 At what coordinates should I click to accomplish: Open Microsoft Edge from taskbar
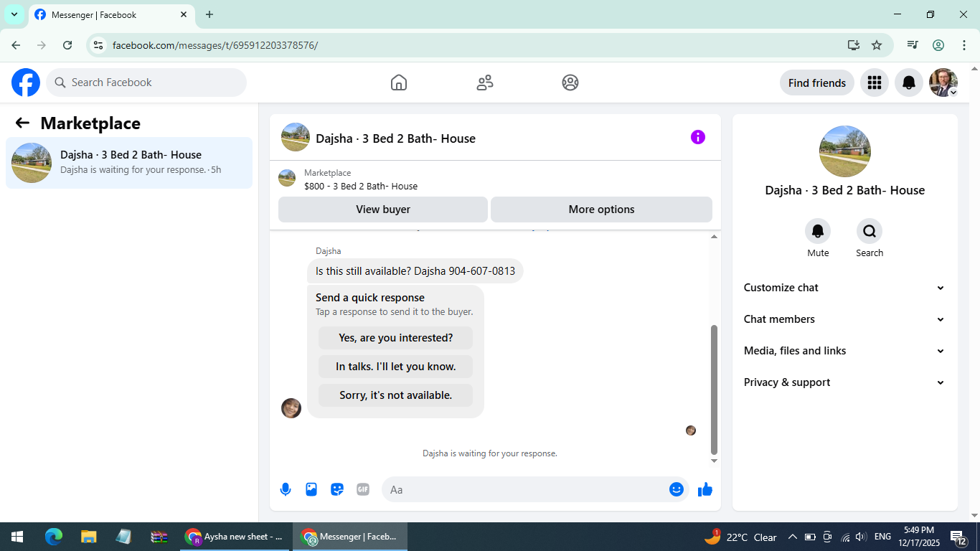(x=54, y=537)
